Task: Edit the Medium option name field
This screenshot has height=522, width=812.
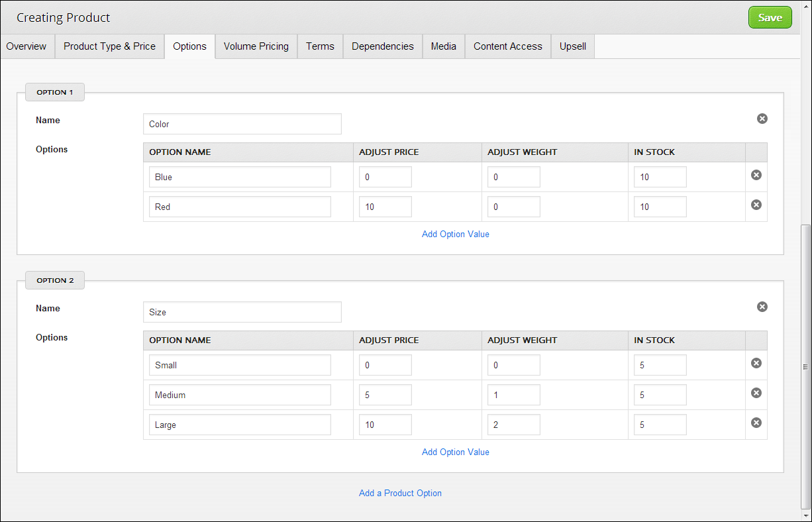Action: coord(240,395)
